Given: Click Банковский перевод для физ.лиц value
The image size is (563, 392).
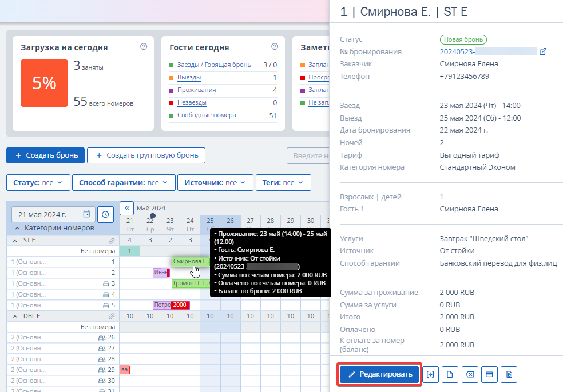Looking at the screenshot, I should pyautogui.click(x=498, y=263).
